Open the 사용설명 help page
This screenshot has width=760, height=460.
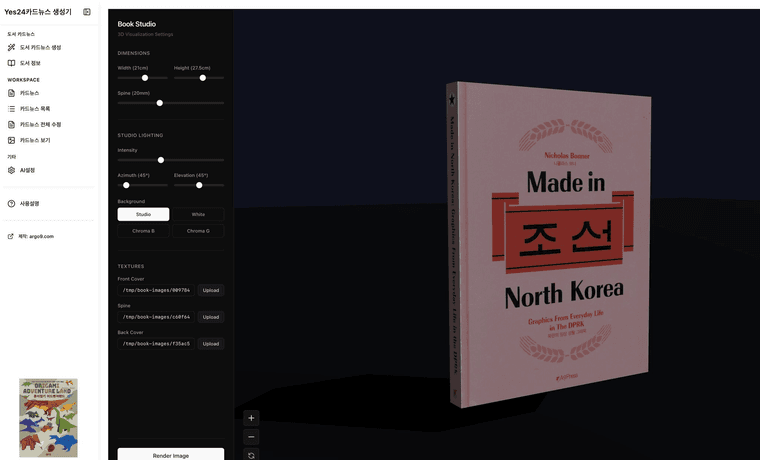coord(29,203)
